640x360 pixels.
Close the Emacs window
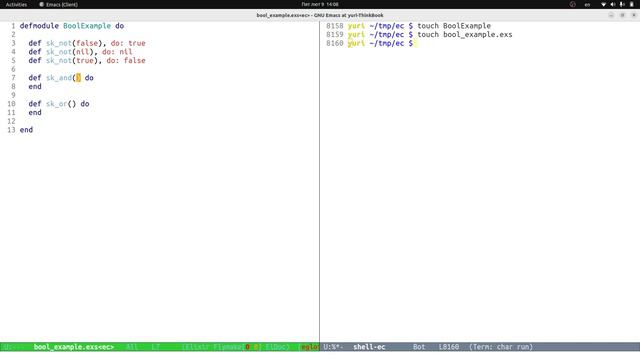[634, 15]
